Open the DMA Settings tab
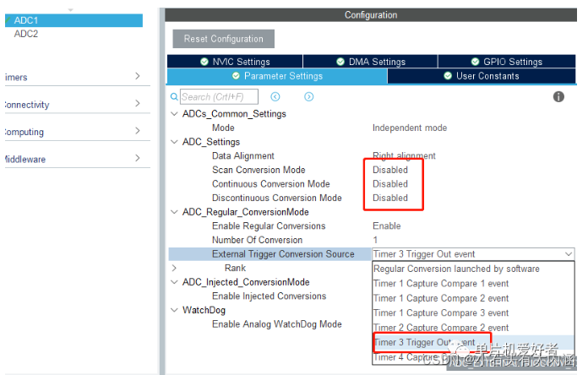Viewport: 588px width, 375px height. tap(371, 62)
